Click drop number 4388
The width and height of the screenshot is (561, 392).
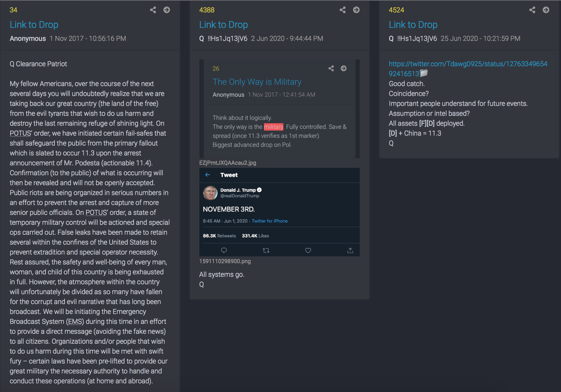207,10
